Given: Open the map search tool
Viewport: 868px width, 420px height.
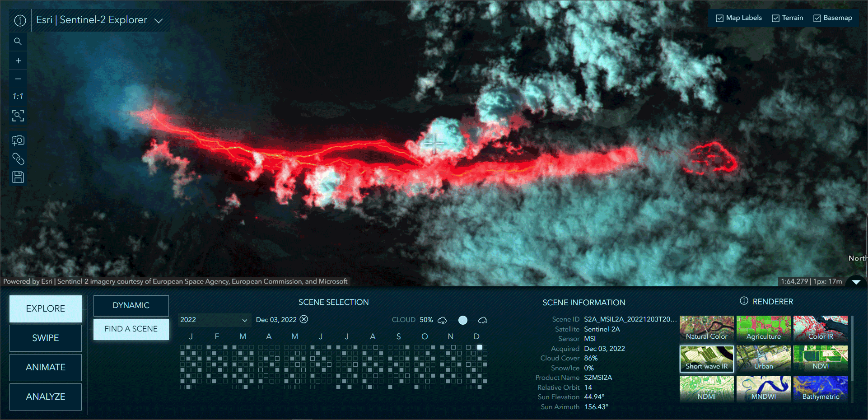Looking at the screenshot, I should (18, 42).
